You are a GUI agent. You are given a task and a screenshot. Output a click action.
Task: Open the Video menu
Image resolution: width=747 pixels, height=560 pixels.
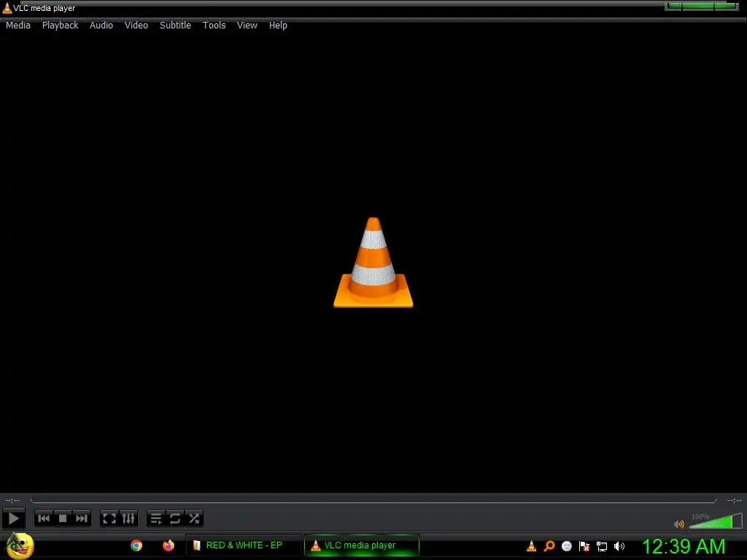136,26
